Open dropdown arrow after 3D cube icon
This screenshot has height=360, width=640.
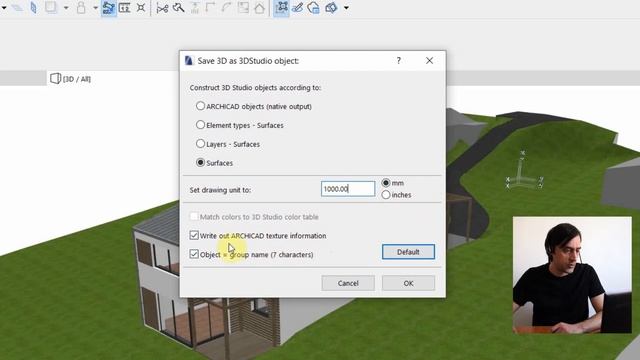click(x=346, y=8)
